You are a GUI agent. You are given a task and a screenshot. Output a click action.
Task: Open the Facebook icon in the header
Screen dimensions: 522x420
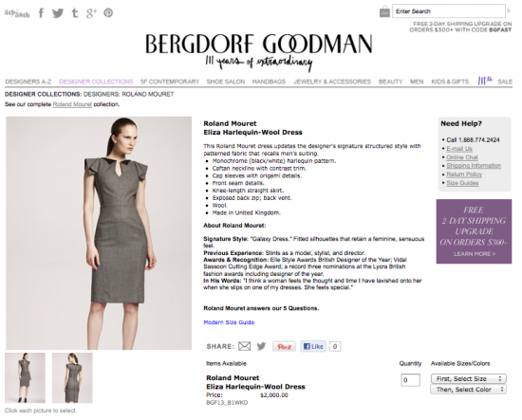[41, 13]
